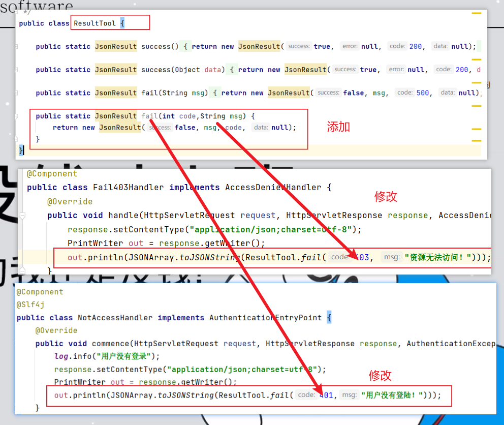Click 'code:' hint in NotAccessHandler's println line
The height and width of the screenshot is (425, 504).
point(306,395)
